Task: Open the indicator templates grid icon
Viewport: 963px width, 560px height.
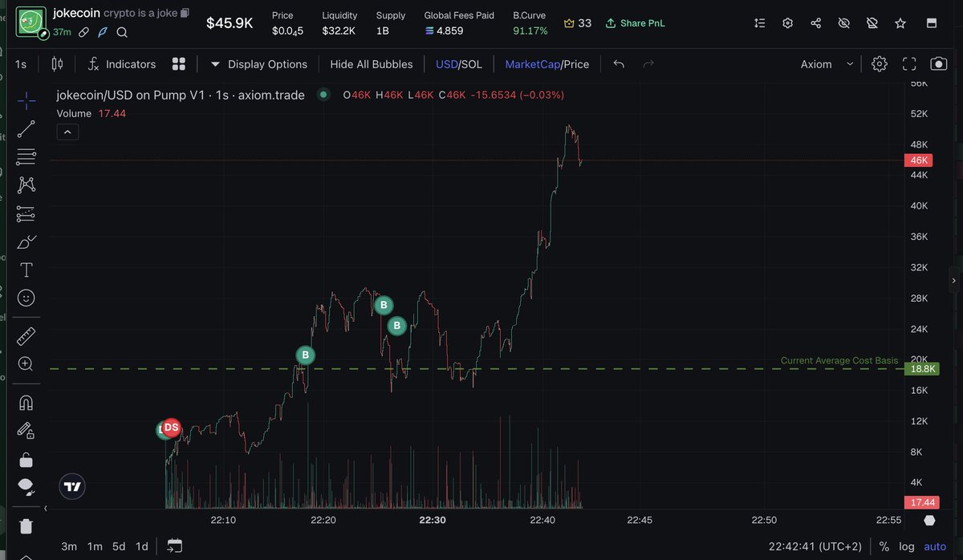Action: click(x=179, y=64)
